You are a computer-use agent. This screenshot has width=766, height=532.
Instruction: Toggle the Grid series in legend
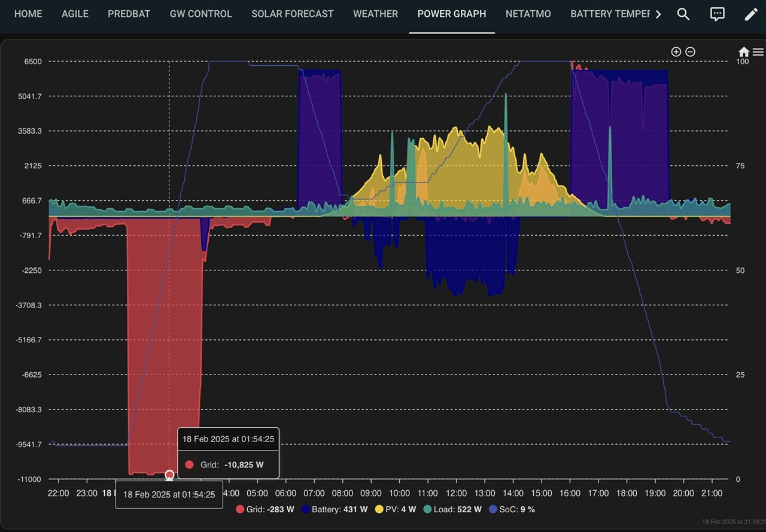click(265, 509)
